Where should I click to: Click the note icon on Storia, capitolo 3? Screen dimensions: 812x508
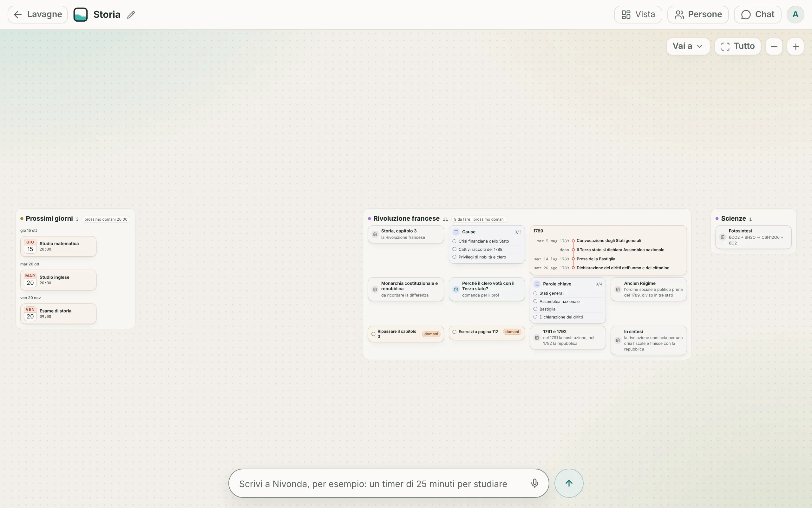[375, 234]
